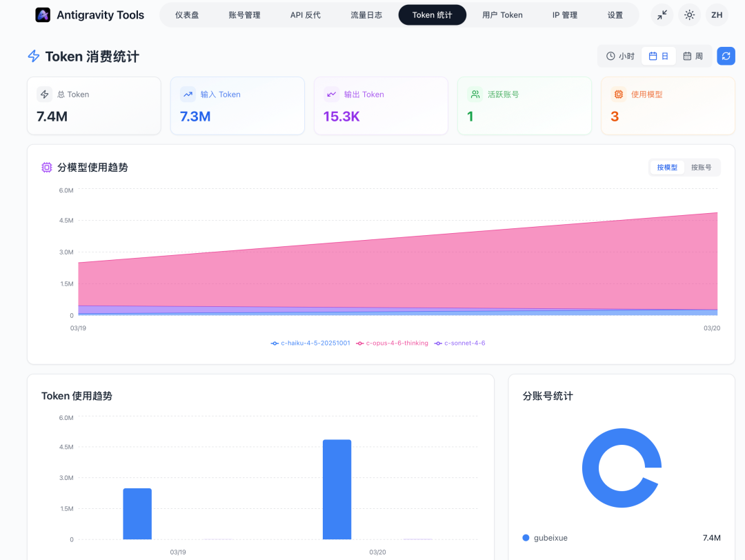745x560 pixels.
Task: Click the ZH language switcher button
Action: (x=717, y=14)
